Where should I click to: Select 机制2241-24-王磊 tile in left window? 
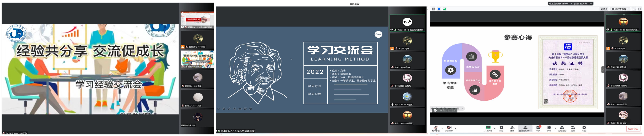[197, 79]
